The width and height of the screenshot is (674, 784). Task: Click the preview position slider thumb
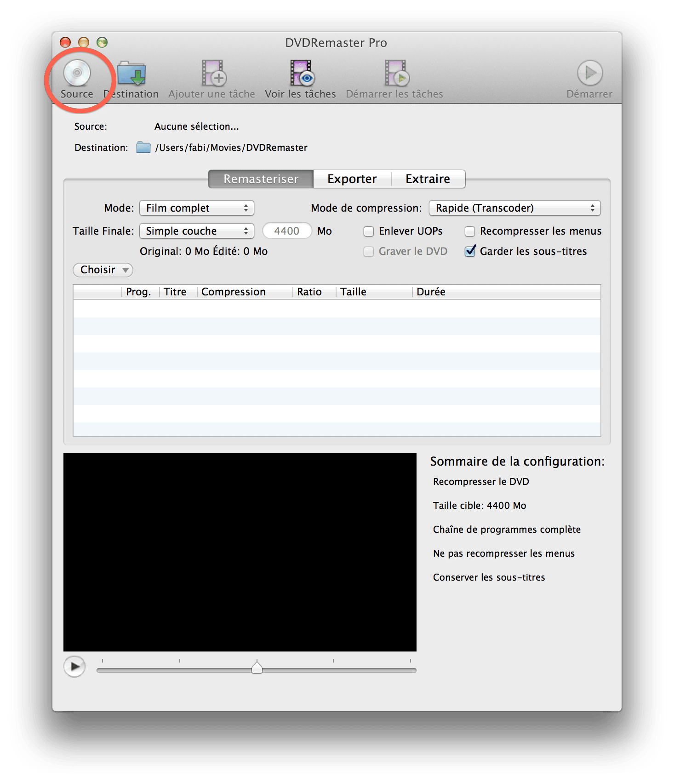257,667
